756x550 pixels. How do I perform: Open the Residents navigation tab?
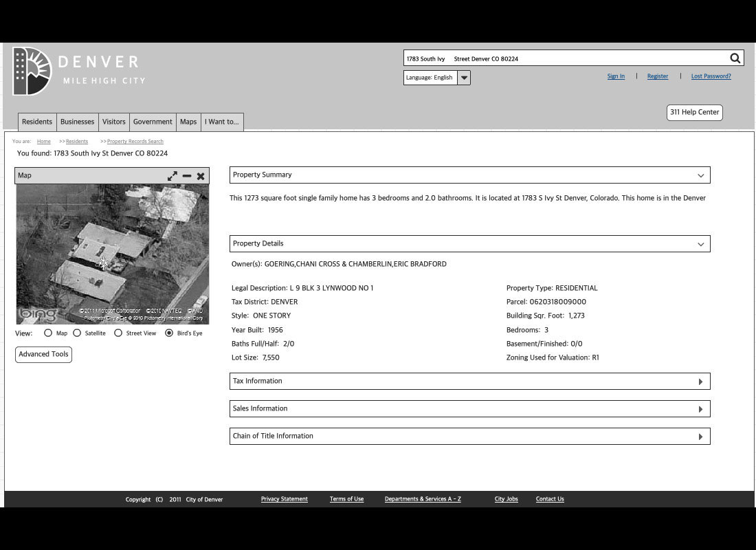(x=37, y=122)
